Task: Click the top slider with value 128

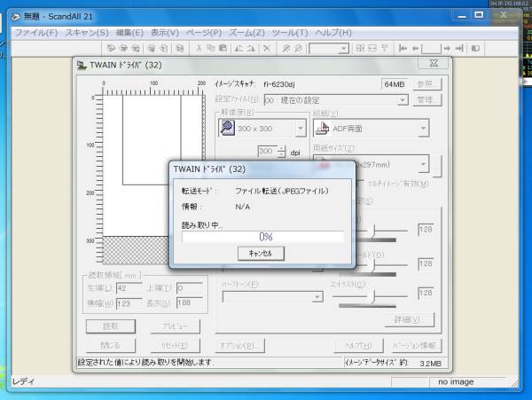Action: point(373,231)
